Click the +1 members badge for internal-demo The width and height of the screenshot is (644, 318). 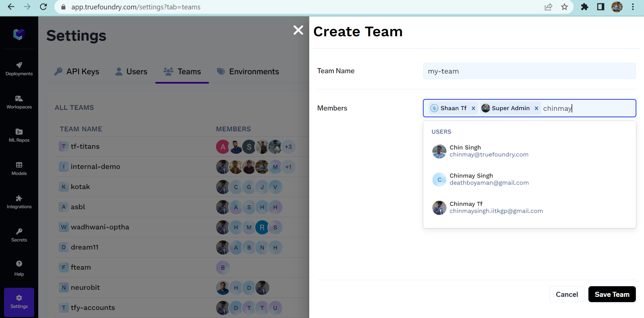[x=288, y=167]
